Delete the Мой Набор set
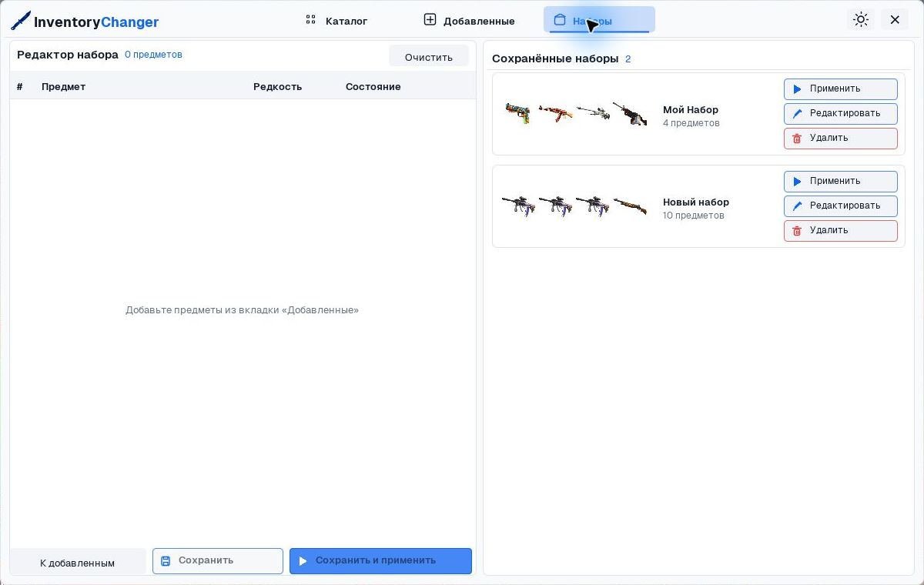This screenshot has width=924, height=585. [841, 138]
